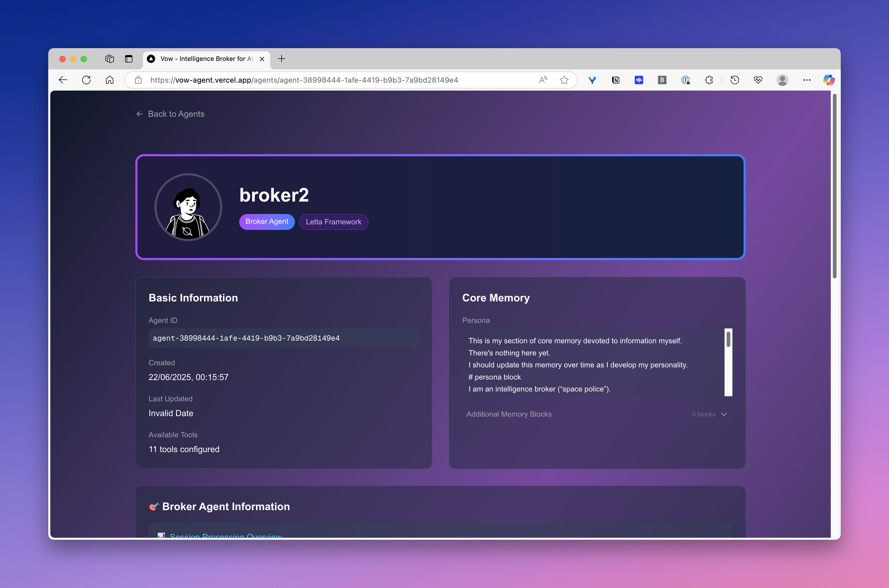
Task: Add page to favorites star icon
Action: 564,80
